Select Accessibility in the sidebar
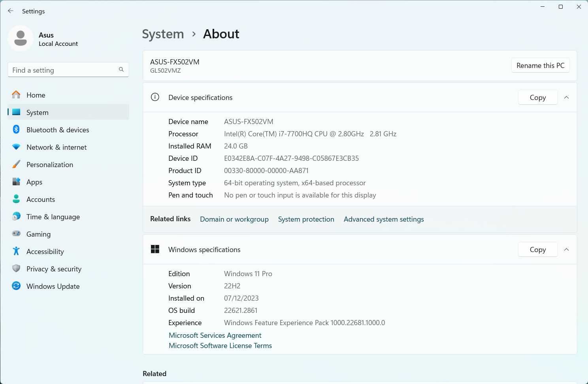 (x=45, y=251)
